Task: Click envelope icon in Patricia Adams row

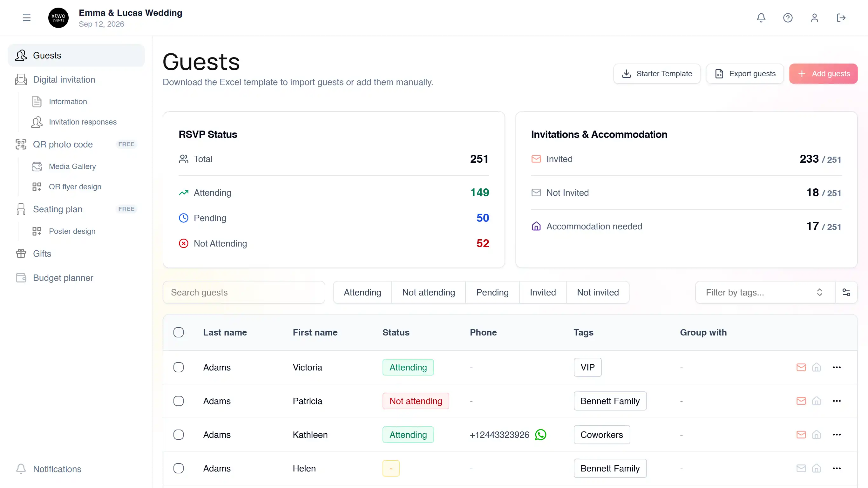Action: (x=801, y=401)
